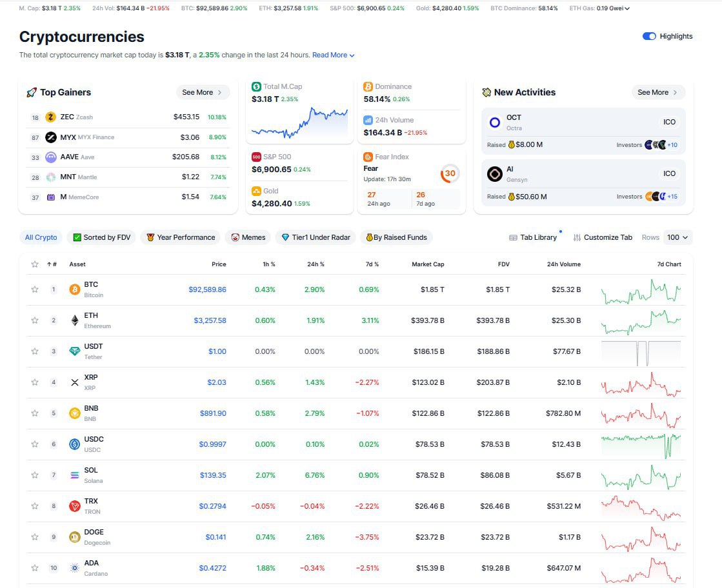This screenshot has width=722, height=588.
Task: Click the Bitcoin coin icon in table
Action: click(74, 289)
